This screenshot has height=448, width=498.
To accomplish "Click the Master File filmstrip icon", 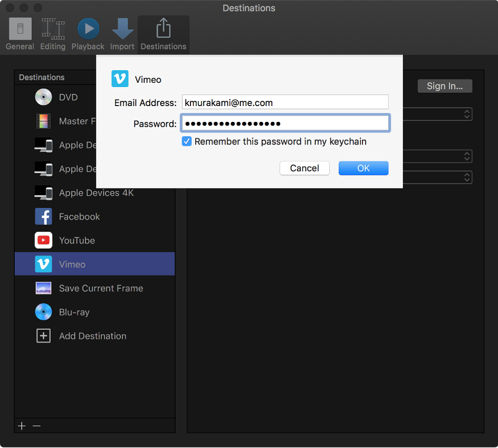I will (43, 121).
